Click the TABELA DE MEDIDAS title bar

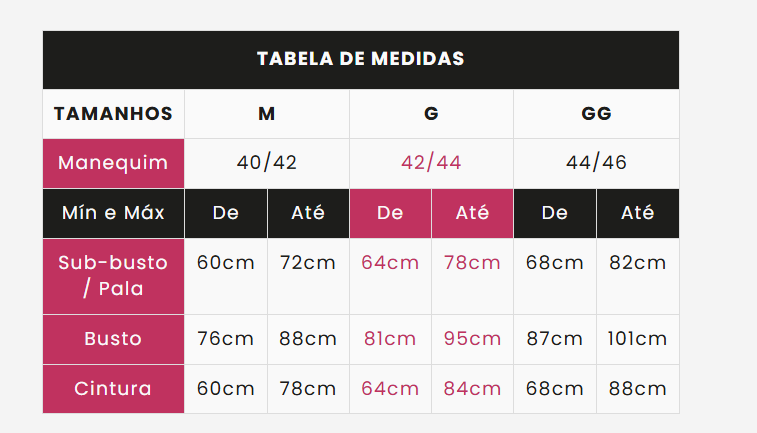point(361,60)
